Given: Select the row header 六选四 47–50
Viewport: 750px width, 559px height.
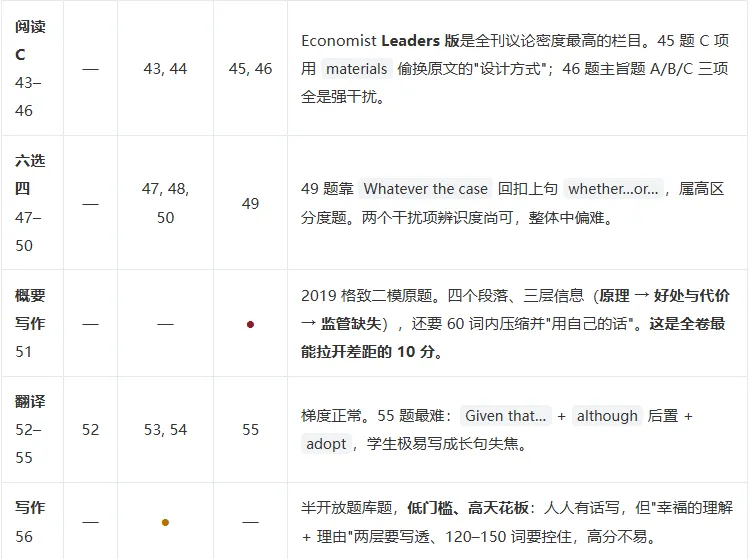Looking at the screenshot, I should click(x=33, y=203).
